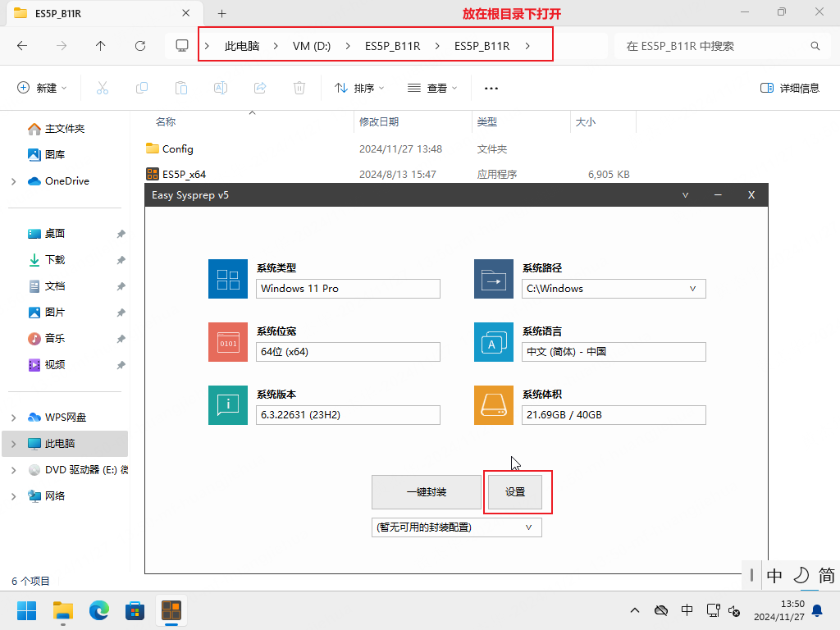Open the more options ellipsis in Explorer

point(491,88)
